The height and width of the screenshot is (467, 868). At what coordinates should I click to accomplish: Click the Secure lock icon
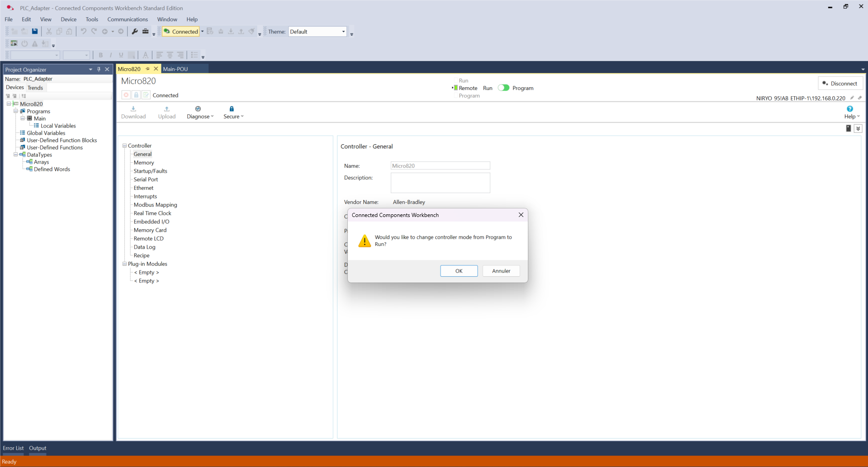[232, 109]
